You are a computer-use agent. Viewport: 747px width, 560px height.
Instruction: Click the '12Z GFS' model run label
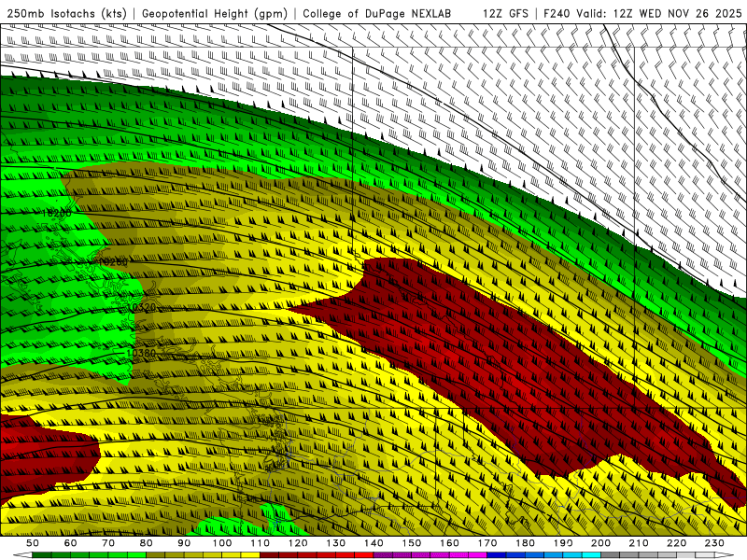505,13
